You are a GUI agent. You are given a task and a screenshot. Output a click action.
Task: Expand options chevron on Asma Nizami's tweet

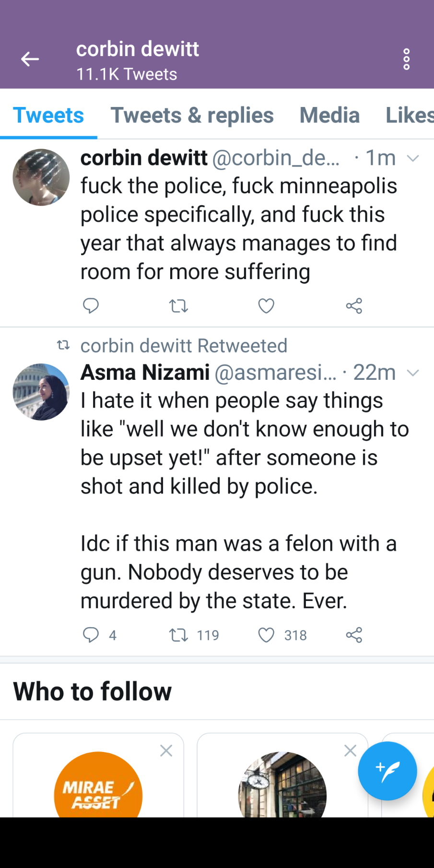click(x=413, y=373)
